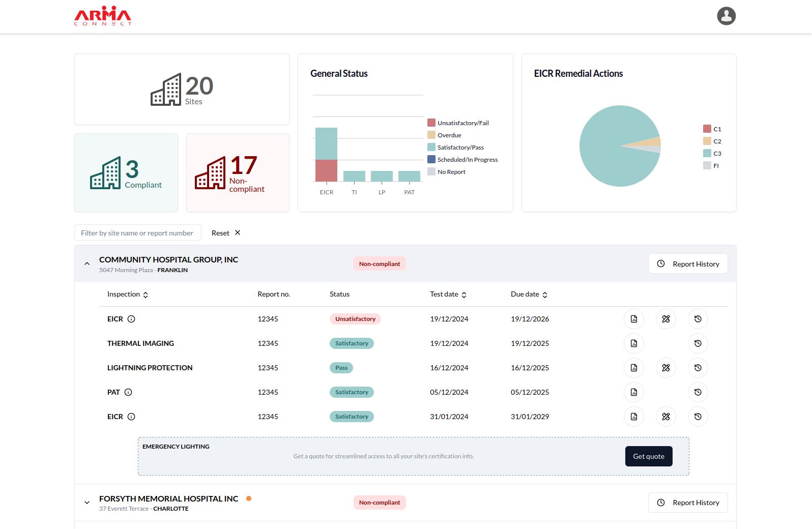
Task: Reset the site filter
Action: [x=226, y=232]
